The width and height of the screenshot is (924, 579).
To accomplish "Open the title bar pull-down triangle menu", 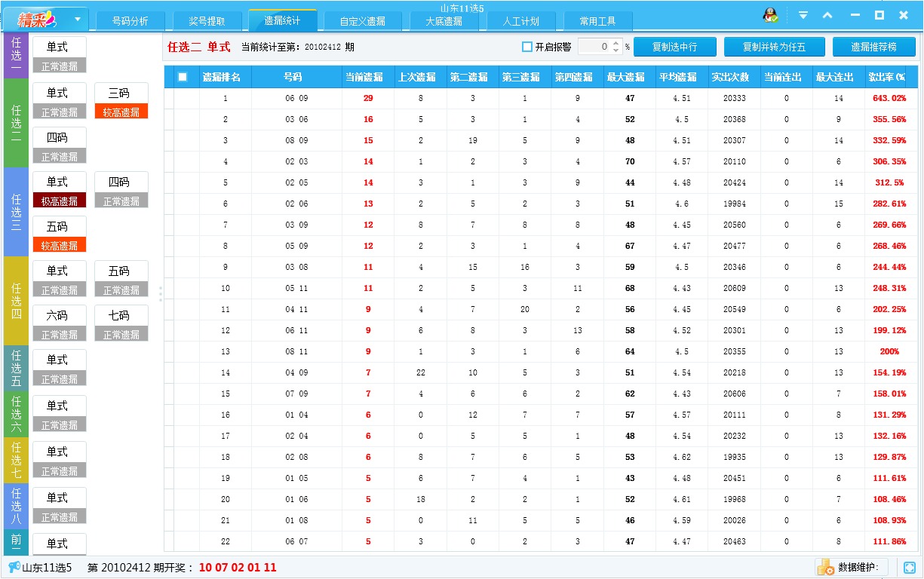I will click(x=803, y=14).
